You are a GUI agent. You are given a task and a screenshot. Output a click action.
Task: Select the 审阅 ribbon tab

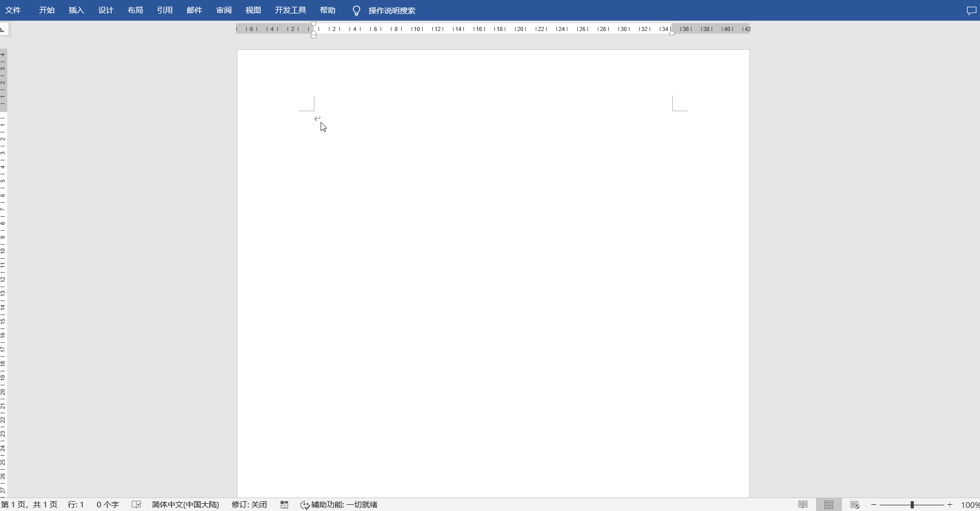point(223,10)
